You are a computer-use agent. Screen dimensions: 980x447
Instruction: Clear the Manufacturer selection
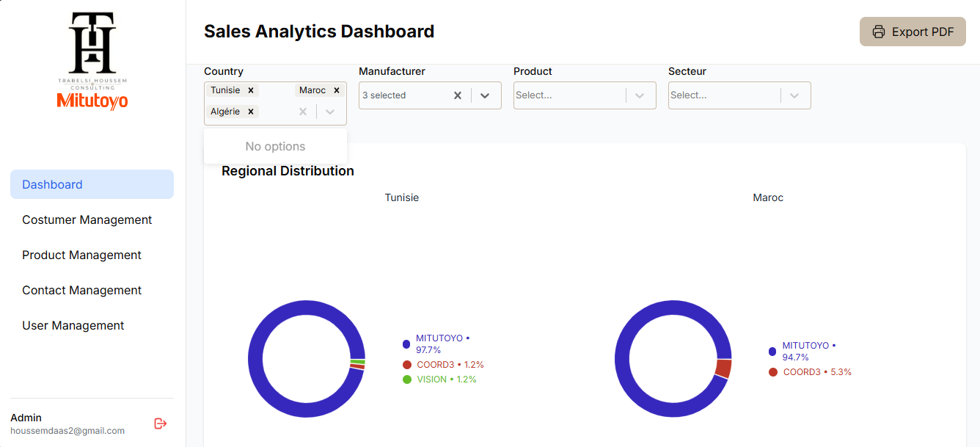click(x=458, y=95)
